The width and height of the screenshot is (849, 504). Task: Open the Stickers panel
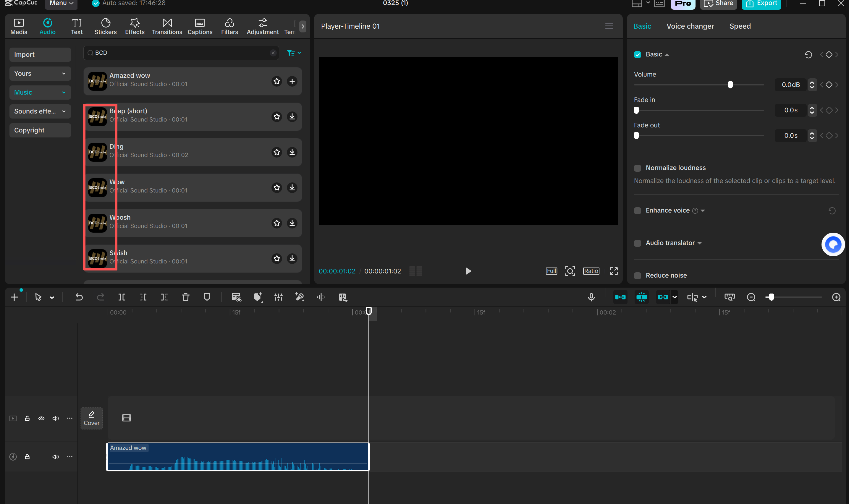(105, 26)
